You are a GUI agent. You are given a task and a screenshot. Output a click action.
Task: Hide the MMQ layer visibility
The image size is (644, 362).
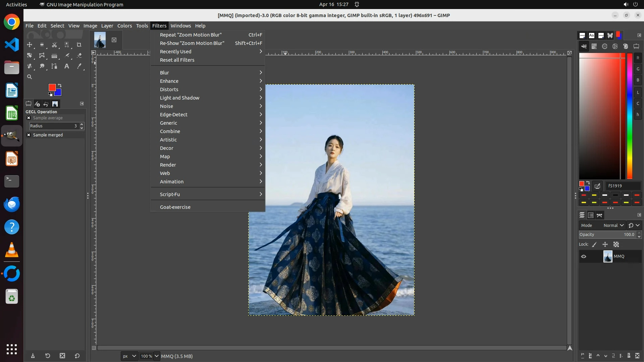pyautogui.click(x=584, y=256)
